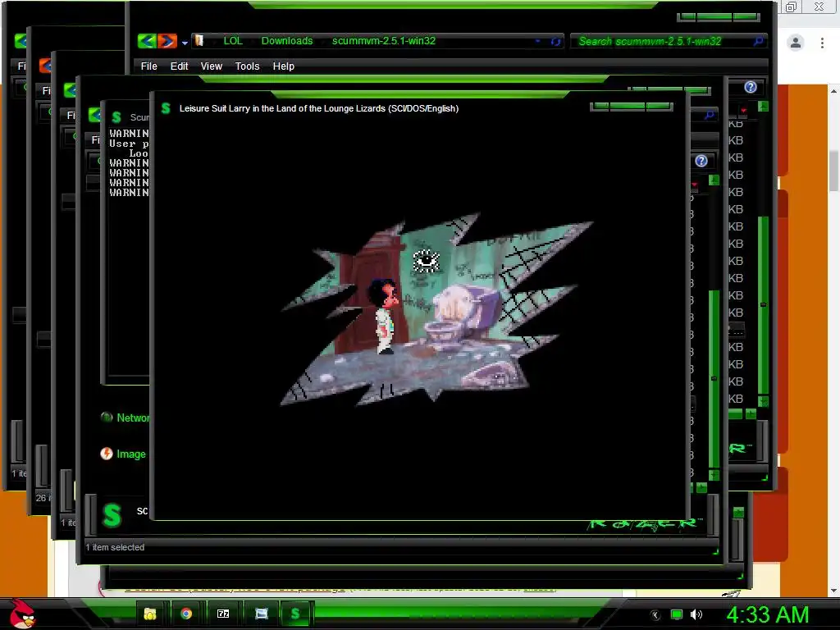Screen dimensions: 840x630
Task: Click the ScummVM console window title icon
Action: (x=116, y=117)
